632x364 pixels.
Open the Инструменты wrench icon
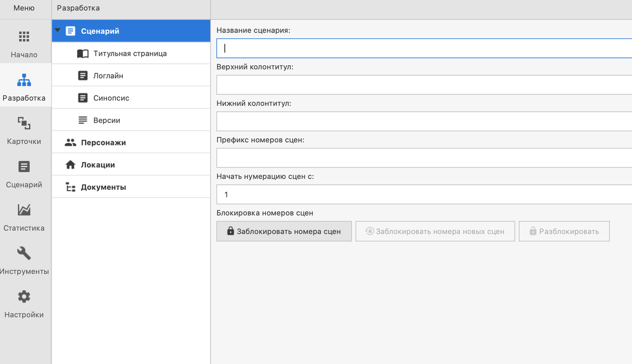pos(24,253)
